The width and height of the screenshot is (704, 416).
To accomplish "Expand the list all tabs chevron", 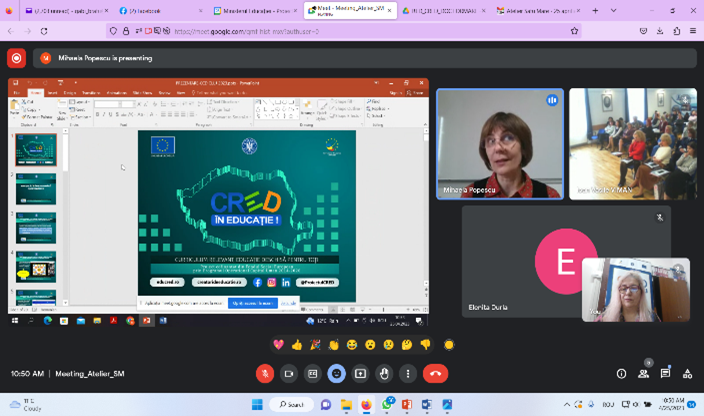I will pos(614,11).
